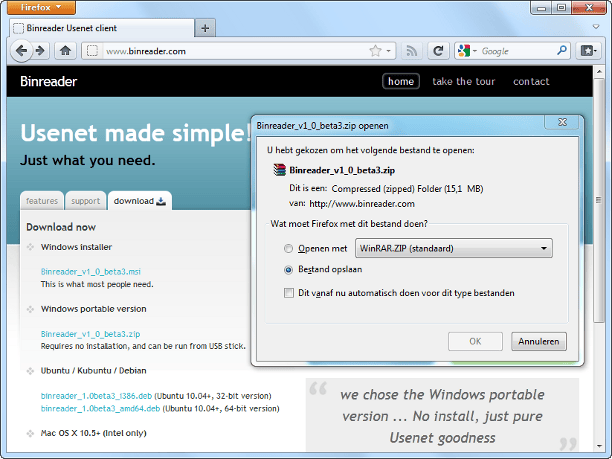The image size is (612, 459).
Task: Open the contact menu item
Action: click(531, 81)
